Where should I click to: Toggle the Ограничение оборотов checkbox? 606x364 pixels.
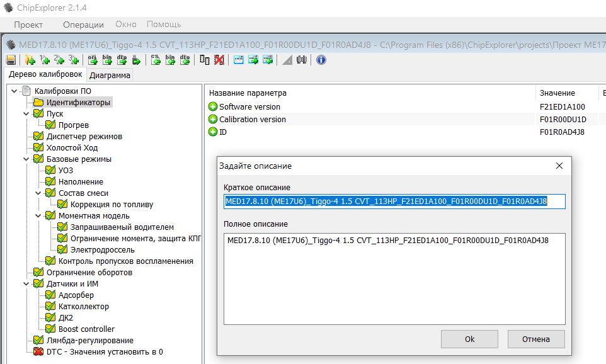(x=38, y=273)
